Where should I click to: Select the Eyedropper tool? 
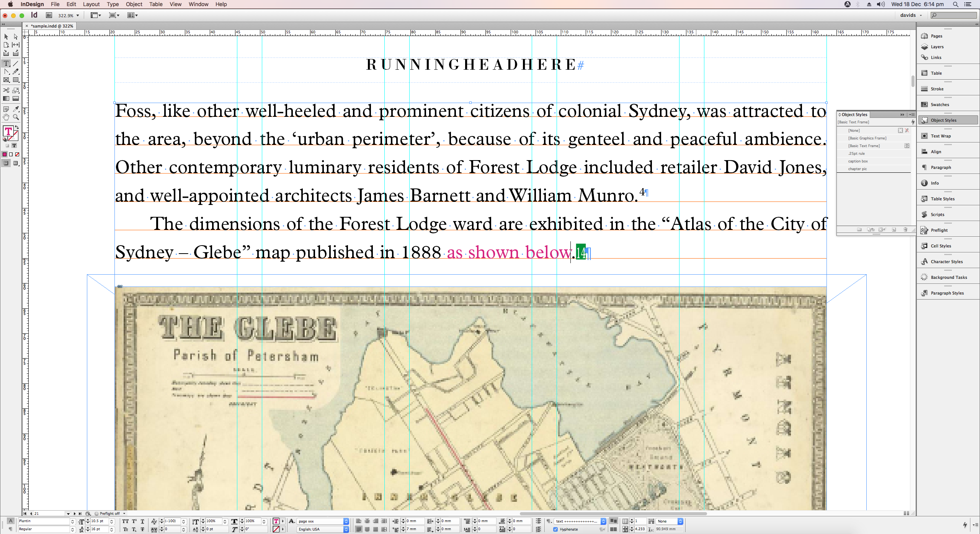(16, 109)
